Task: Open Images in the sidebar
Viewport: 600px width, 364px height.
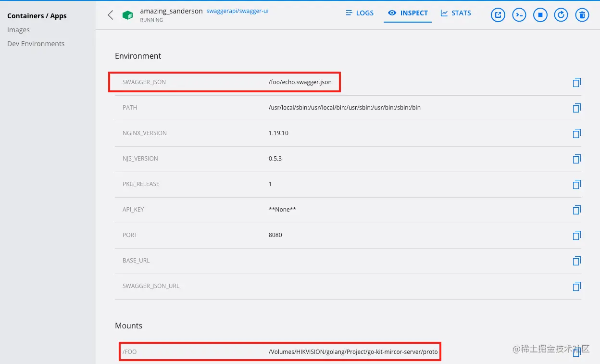Action: point(18,30)
